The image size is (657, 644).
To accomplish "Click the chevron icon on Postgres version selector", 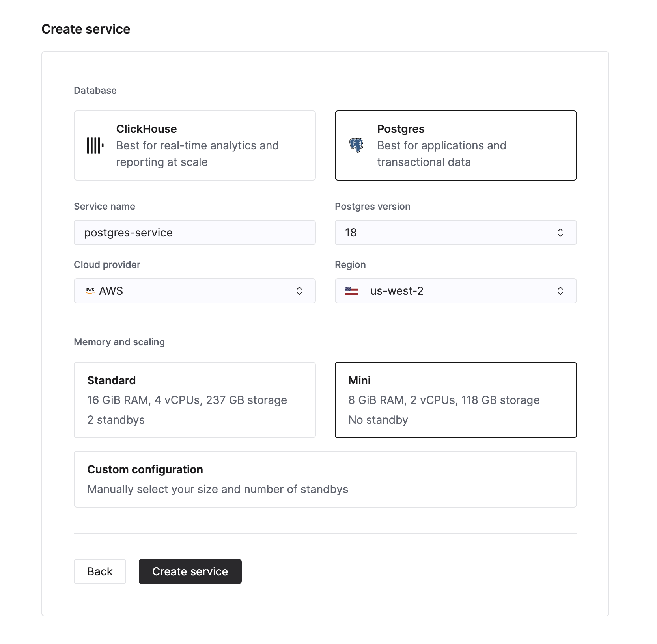I will click(x=560, y=233).
